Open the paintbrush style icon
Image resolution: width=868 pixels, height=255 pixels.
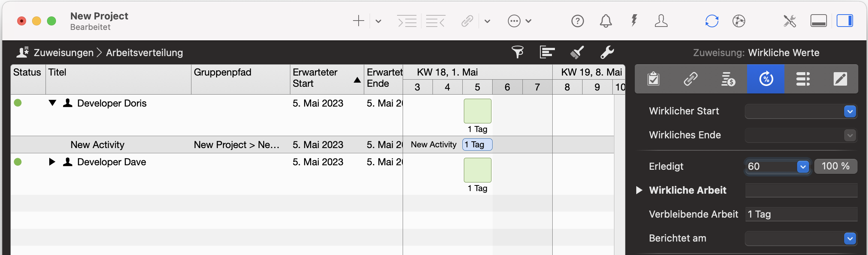click(x=577, y=52)
